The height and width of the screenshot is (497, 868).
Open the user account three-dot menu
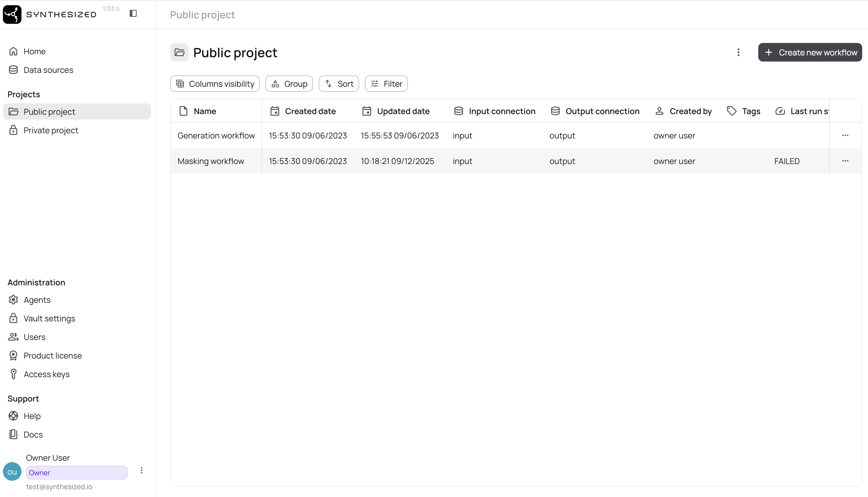coord(142,470)
